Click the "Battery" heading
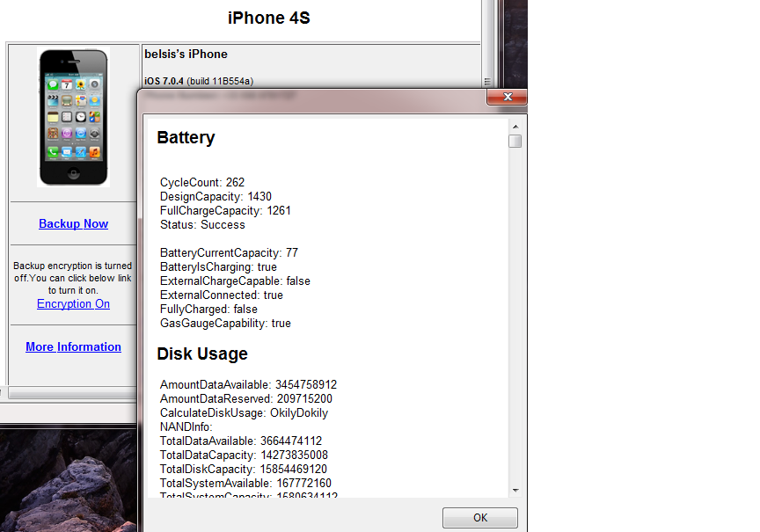Viewport: 760px width, 532px height. pyautogui.click(x=186, y=137)
